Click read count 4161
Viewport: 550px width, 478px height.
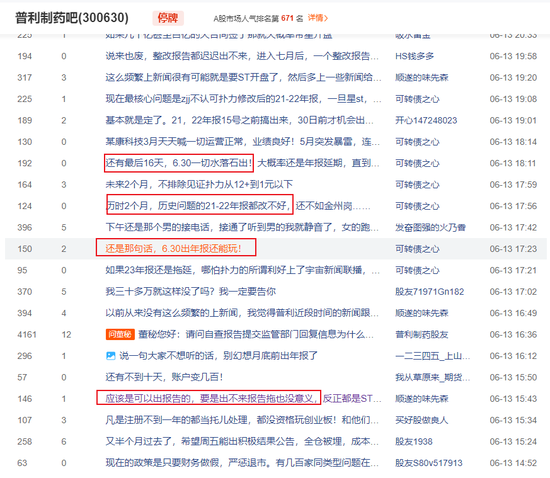click(x=27, y=334)
